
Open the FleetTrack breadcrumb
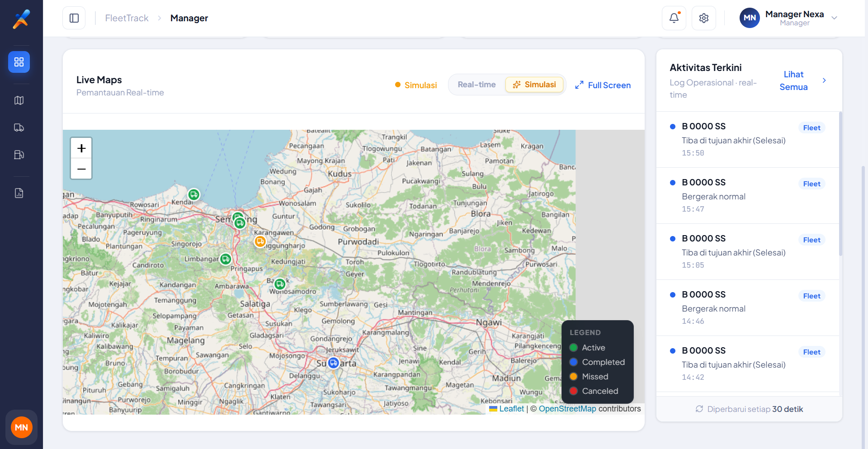click(x=127, y=18)
